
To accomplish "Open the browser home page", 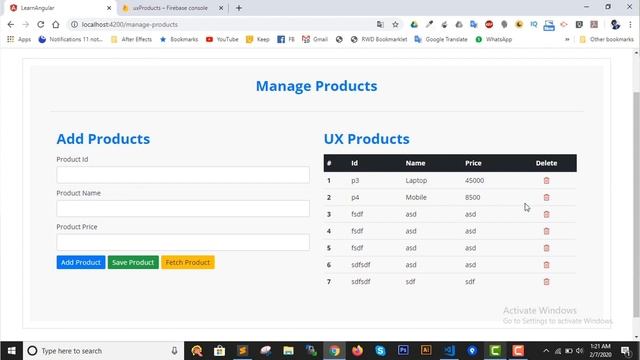I will pos(56,24).
